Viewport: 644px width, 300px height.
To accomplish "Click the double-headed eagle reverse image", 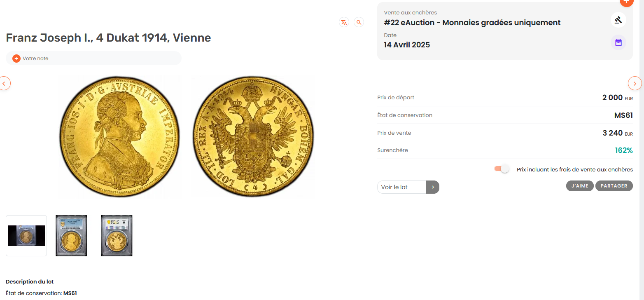I will pos(253,136).
